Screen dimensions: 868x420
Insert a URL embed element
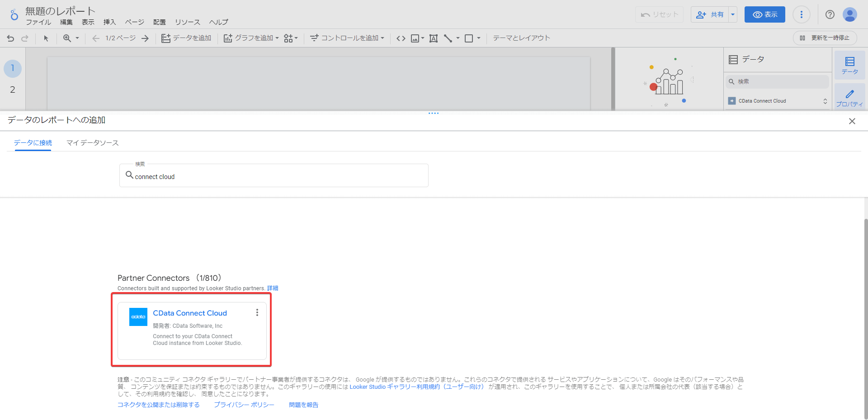click(x=401, y=38)
